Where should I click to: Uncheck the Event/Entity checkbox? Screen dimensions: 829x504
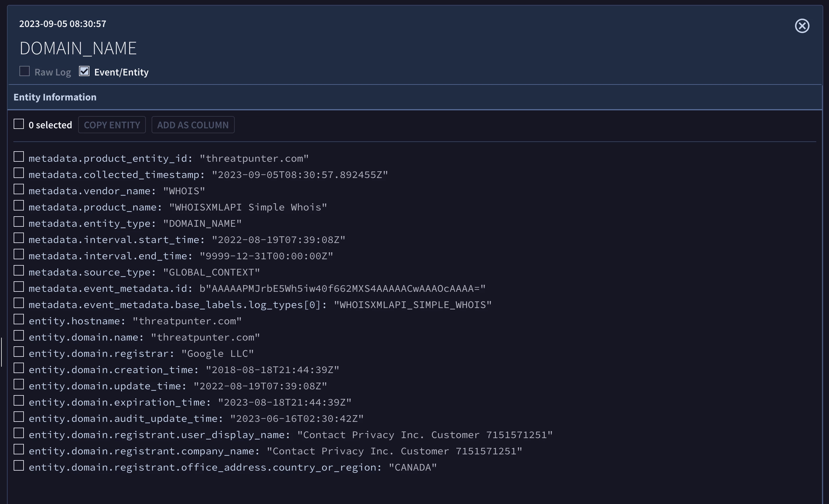point(84,71)
